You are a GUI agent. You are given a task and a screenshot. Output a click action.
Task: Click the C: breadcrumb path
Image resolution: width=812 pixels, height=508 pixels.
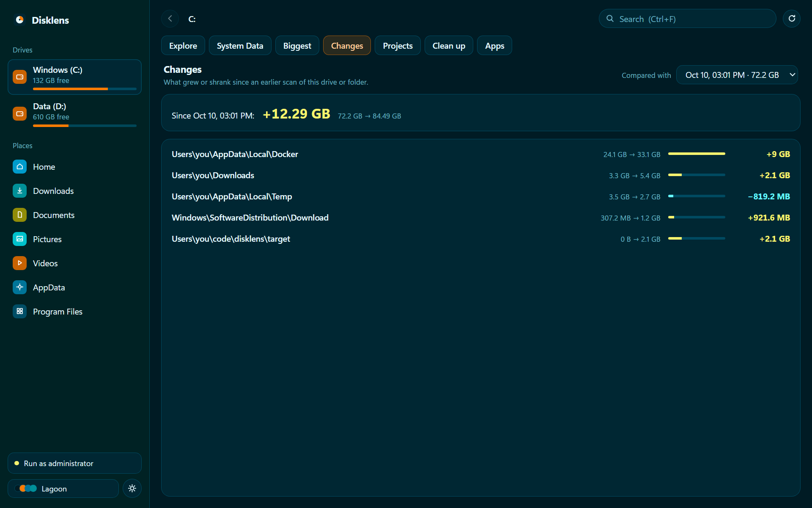click(x=192, y=19)
